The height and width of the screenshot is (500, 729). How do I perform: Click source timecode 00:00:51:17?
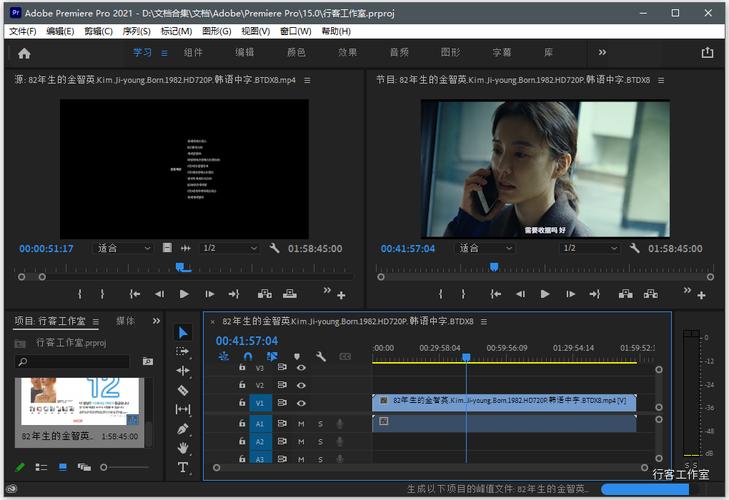pyautogui.click(x=46, y=249)
